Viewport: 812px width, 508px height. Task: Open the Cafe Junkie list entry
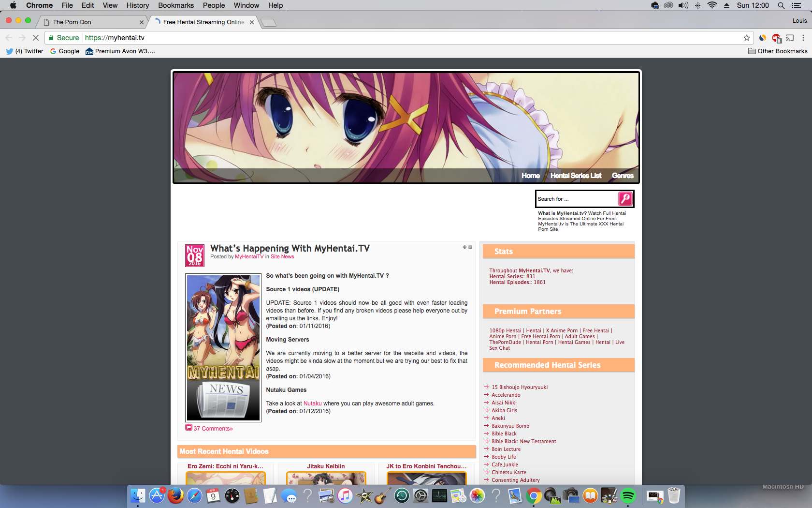pos(505,465)
